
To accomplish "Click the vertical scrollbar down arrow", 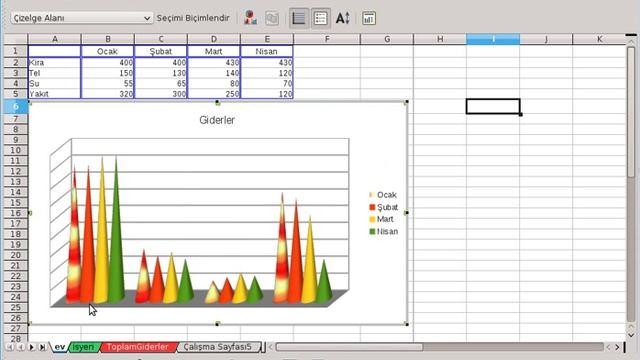I will tap(631, 335).
